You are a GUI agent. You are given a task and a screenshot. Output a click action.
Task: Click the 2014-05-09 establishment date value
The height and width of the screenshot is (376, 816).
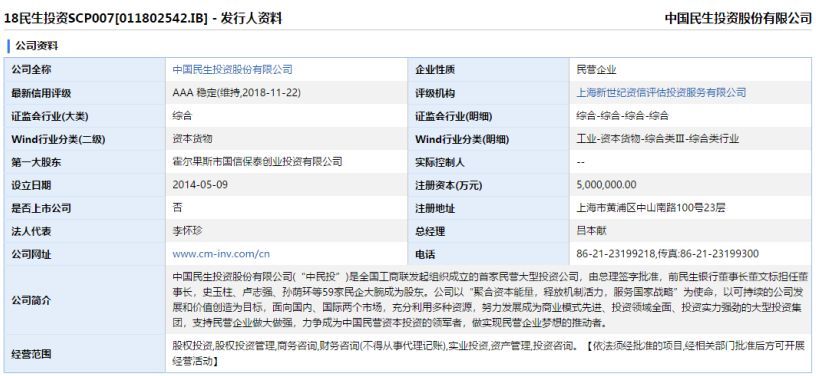pyautogui.click(x=200, y=185)
